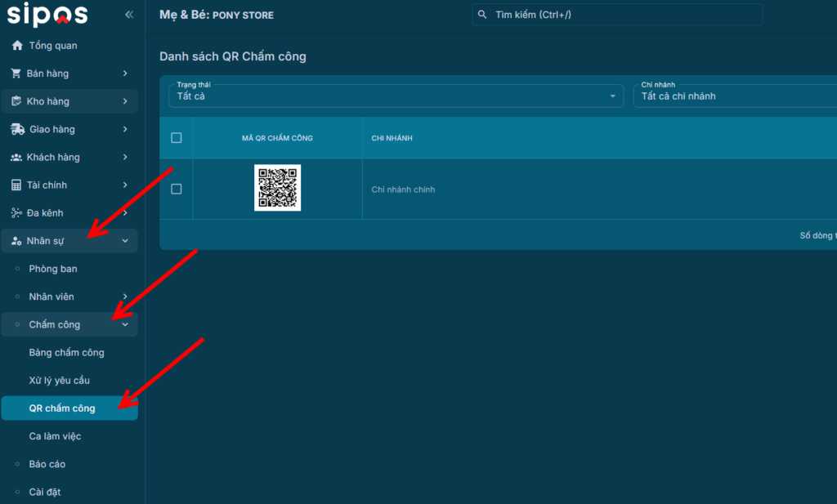Click the Bán hàng cart icon
The height and width of the screenshot is (504, 837).
16,73
